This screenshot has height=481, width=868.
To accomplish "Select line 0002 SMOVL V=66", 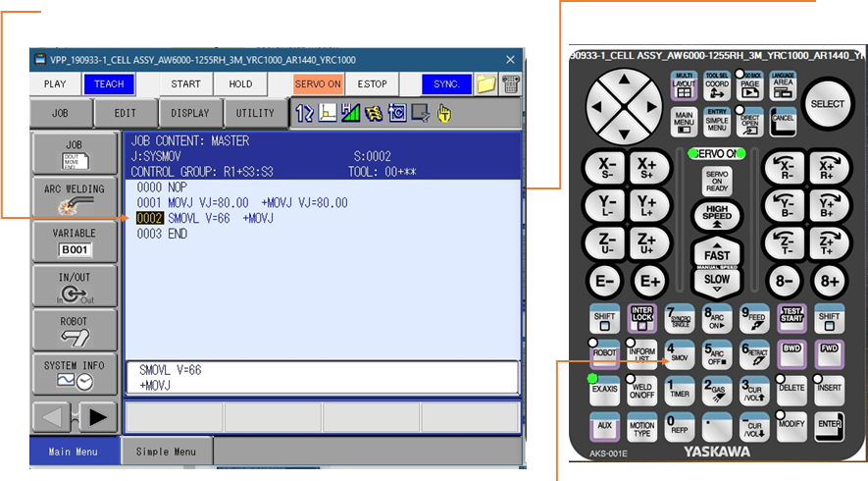I will [x=205, y=218].
